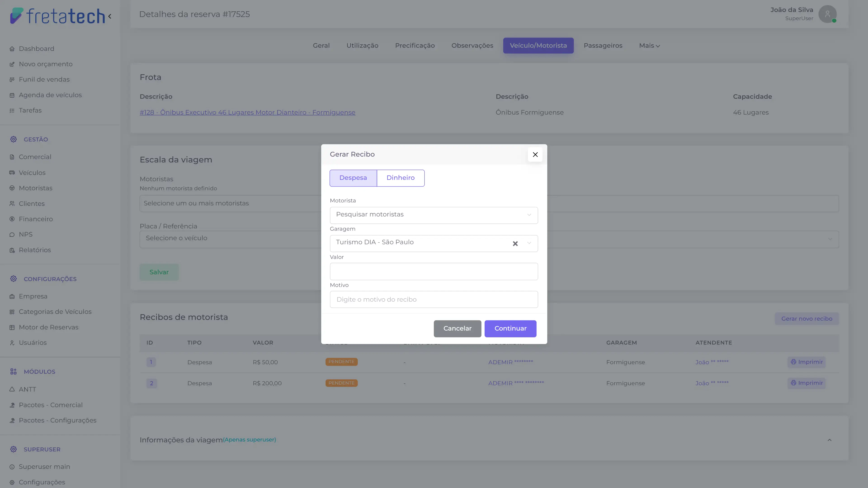This screenshot has height=488, width=868.
Task: Open Motor de Reservas icon
Action: (x=12, y=327)
